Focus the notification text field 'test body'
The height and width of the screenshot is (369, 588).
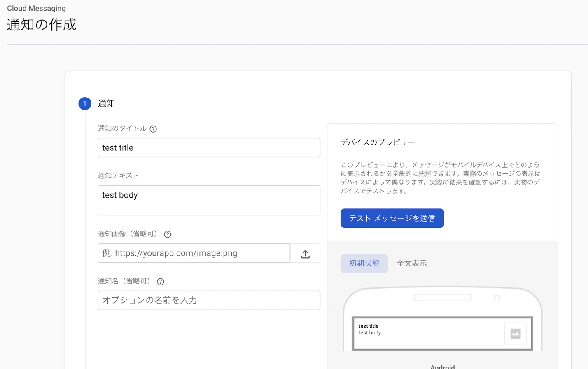click(x=209, y=201)
